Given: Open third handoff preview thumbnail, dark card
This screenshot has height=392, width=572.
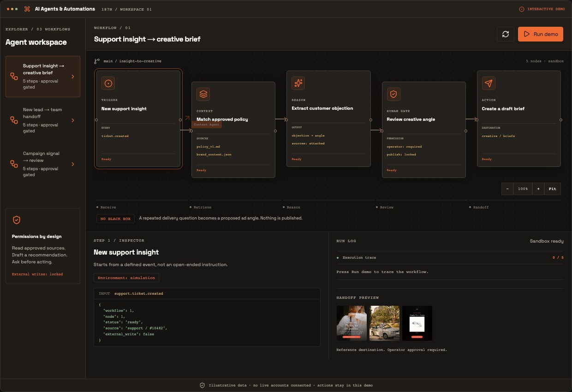Looking at the screenshot, I should point(417,323).
